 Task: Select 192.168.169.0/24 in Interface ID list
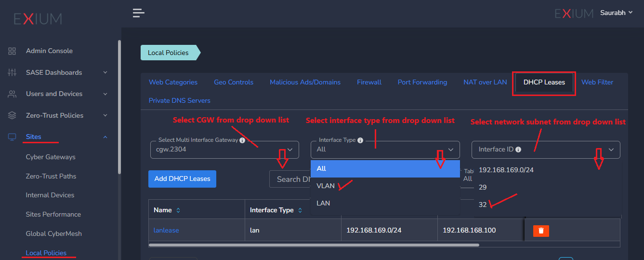[x=506, y=170]
